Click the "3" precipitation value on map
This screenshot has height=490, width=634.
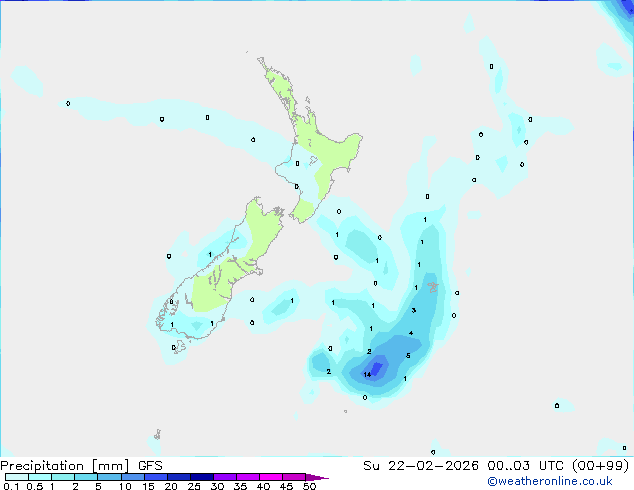[414, 310]
